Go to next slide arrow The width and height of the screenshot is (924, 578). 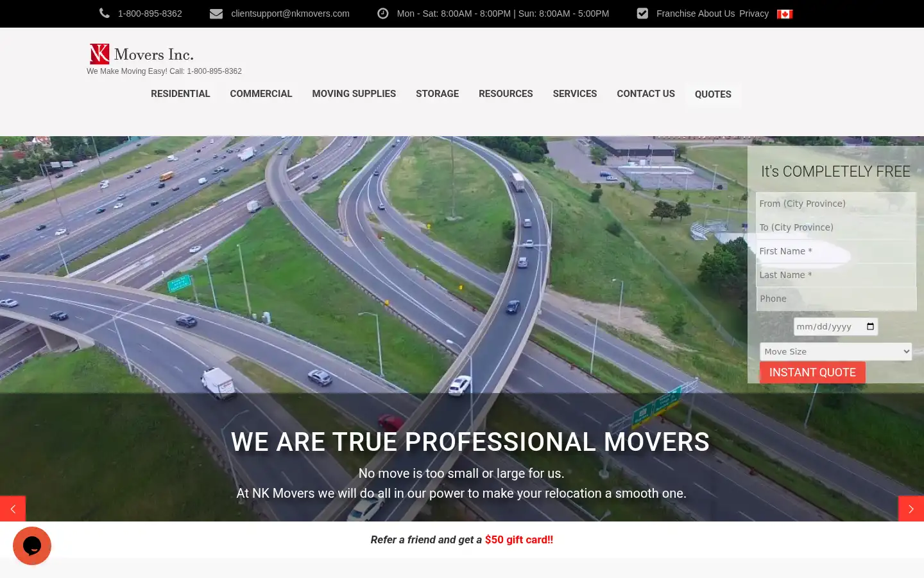[911, 509]
